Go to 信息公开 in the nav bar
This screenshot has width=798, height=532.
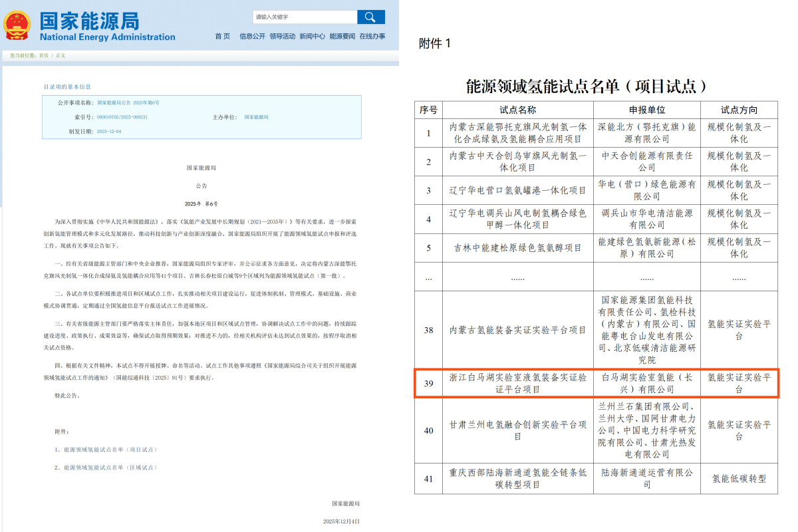pyautogui.click(x=252, y=36)
